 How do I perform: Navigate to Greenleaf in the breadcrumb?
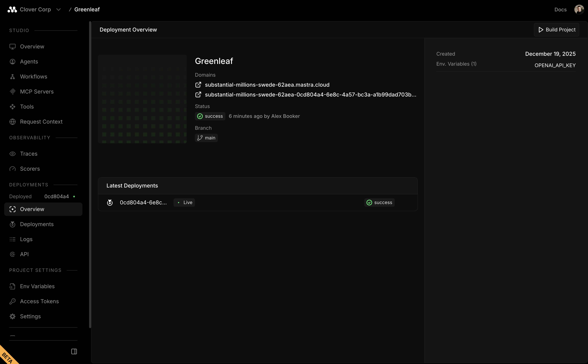click(87, 9)
